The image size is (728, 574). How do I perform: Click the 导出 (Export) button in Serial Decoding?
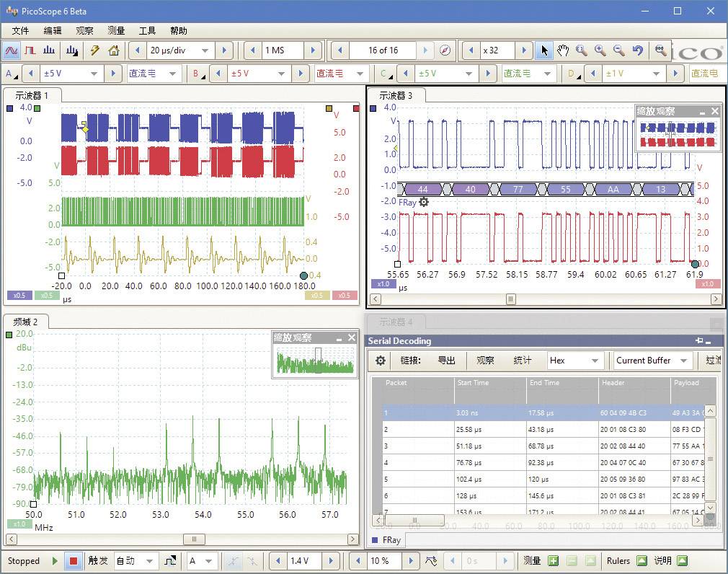click(447, 360)
